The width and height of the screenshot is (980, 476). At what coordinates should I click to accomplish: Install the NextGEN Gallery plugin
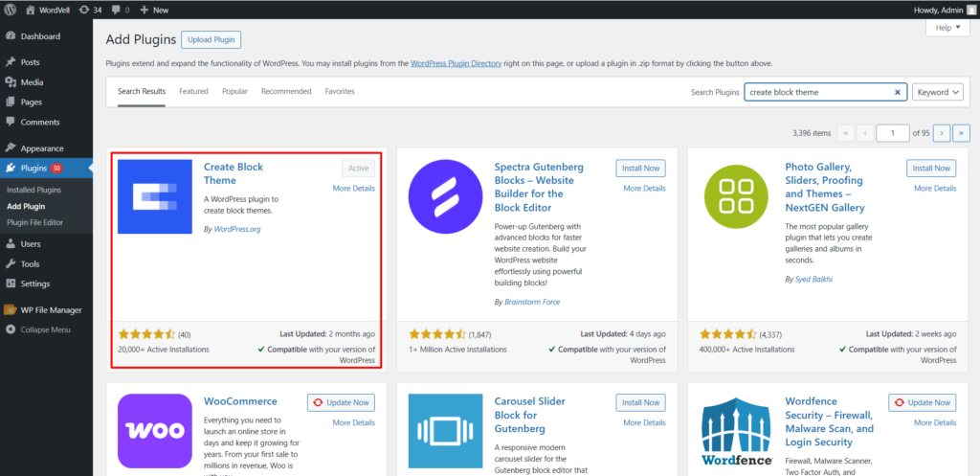pos(931,169)
